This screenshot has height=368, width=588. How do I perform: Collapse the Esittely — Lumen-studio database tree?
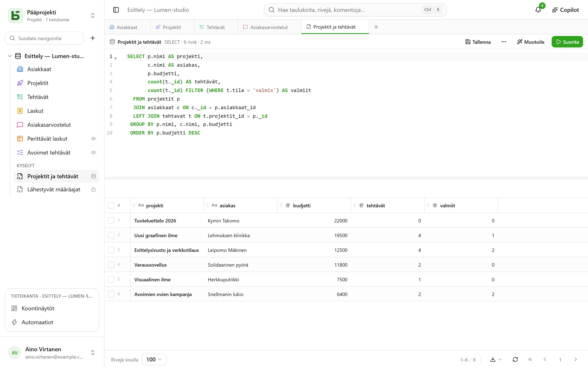[x=10, y=56]
